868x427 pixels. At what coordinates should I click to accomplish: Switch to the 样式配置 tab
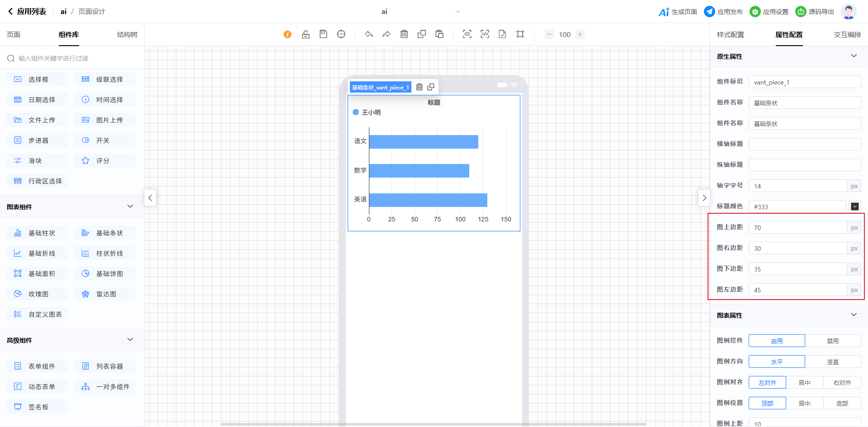click(x=730, y=35)
